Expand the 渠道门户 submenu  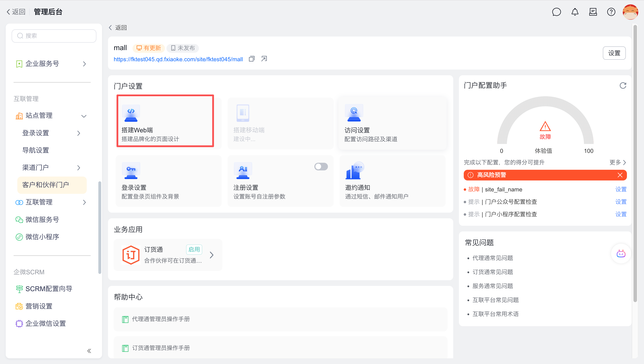coord(79,168)
